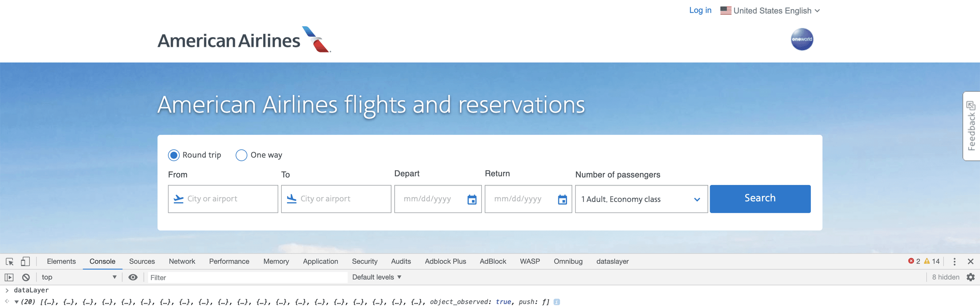Click the clear console icon
The width and height of the screenshot is (980, 307).
[26, 278]
